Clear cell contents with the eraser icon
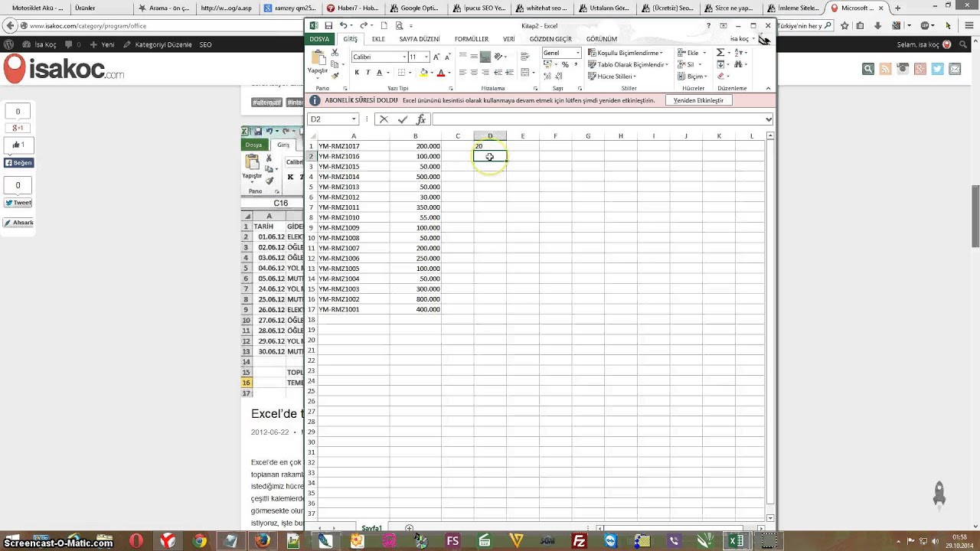 [720, 77]
